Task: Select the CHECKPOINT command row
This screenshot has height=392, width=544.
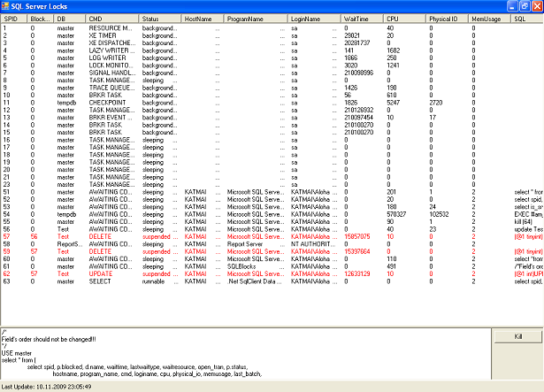Action: pyautogui.click(x=272, y=103)
